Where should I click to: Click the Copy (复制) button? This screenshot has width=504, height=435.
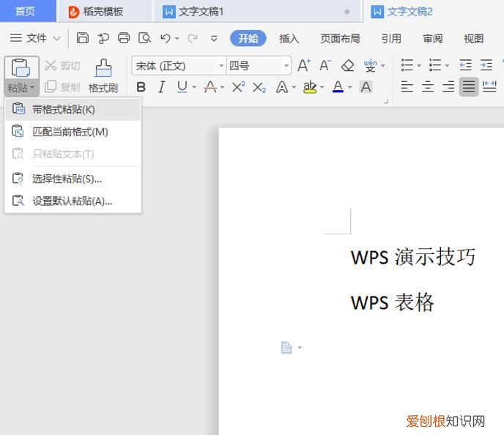tap(62, 86)
